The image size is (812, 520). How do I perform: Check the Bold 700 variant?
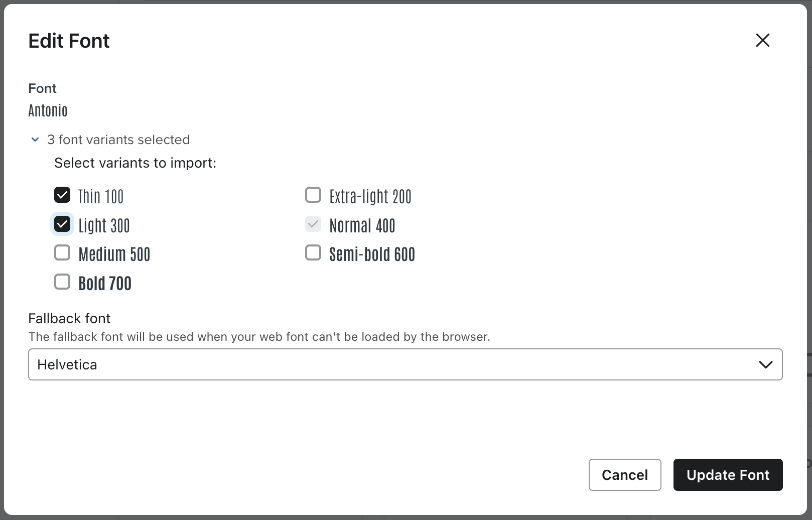coord(62,282)
